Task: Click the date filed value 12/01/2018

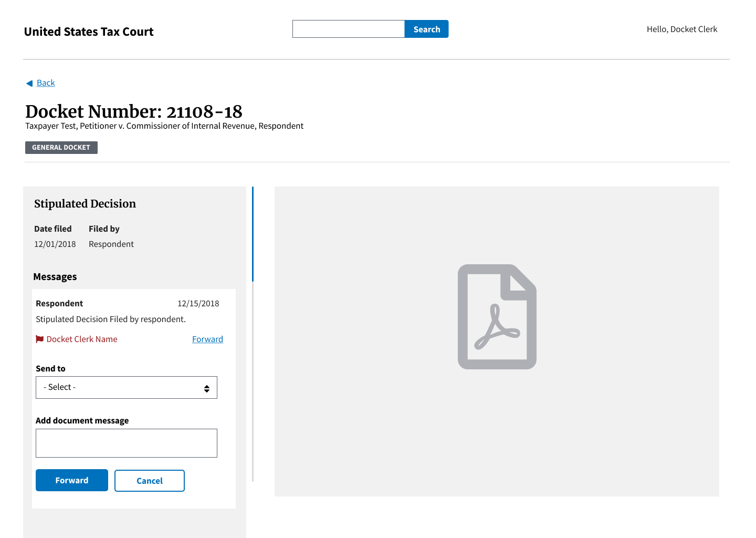Action: 55,244
